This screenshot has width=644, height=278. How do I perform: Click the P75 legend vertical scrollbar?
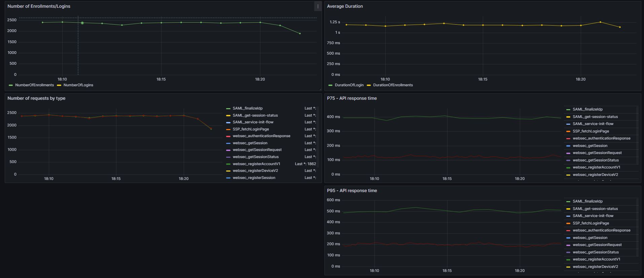coord(637,135)
